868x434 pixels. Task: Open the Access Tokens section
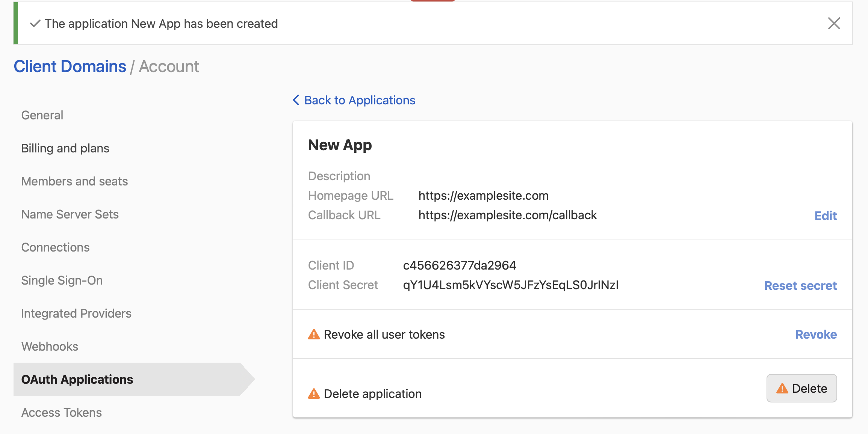pos(61,412)
